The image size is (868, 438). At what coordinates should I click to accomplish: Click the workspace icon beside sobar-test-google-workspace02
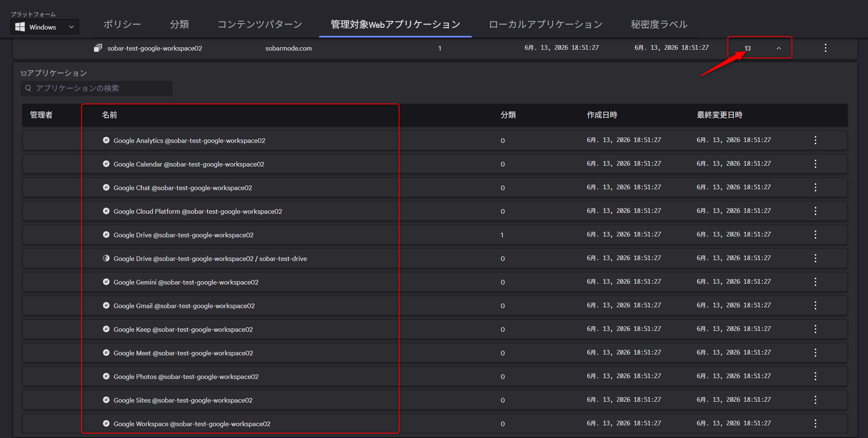tap(98, 48)
